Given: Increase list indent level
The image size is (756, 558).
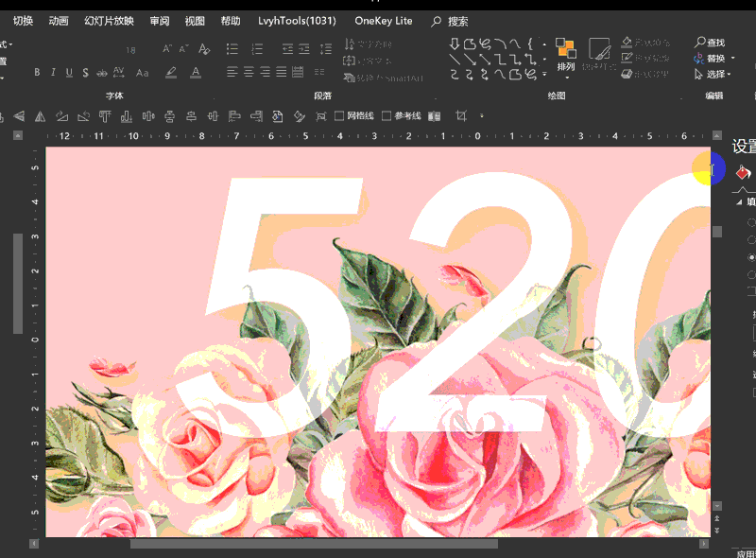Looking at the screenshot, I should point(304,49).
